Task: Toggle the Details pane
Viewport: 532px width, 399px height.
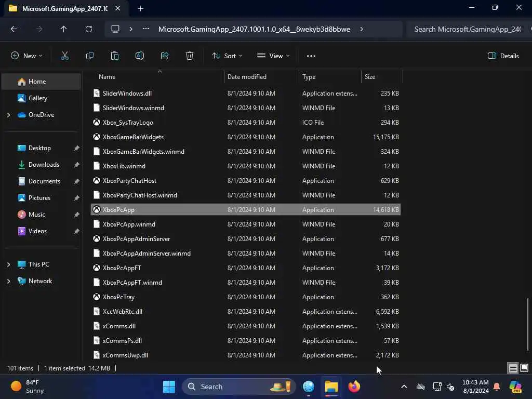Action: (x=503, y=56)
